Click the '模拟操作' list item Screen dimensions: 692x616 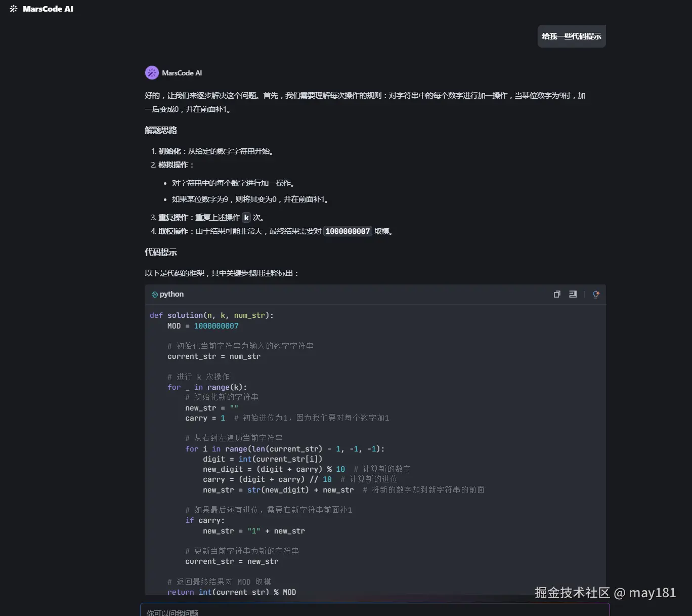(x=173, y=165)
